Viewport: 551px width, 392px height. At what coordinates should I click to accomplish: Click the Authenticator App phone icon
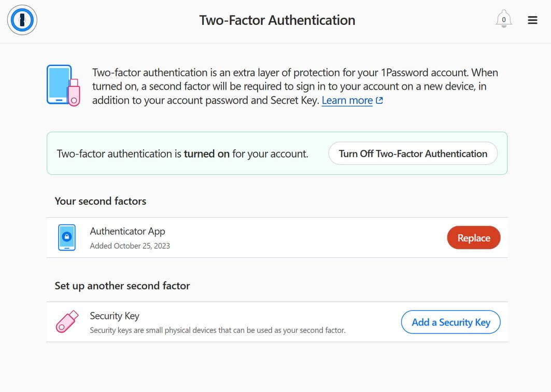(67, 237)
